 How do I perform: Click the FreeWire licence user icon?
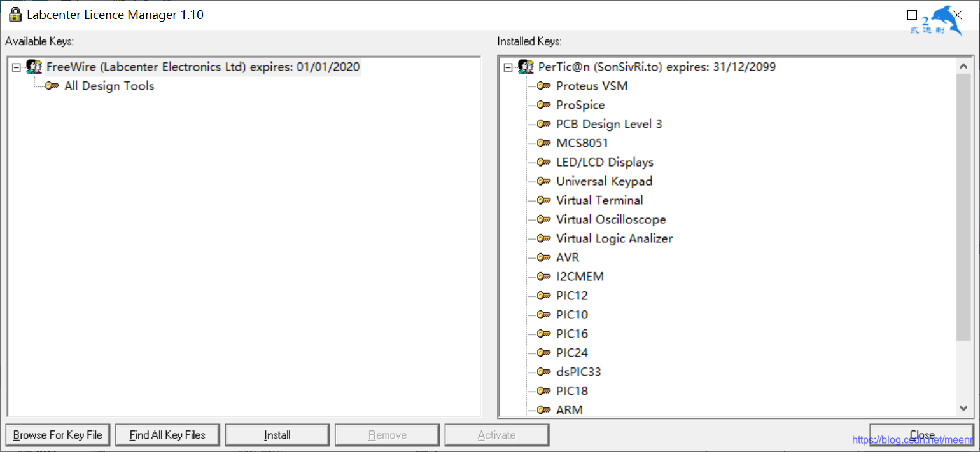34,67
